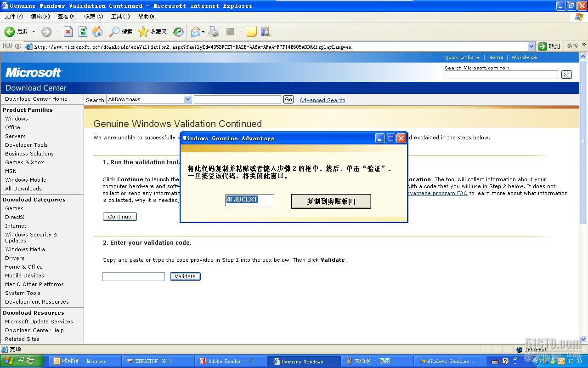This screenshot has width=588, height=368.
Task: Open the Search magnifier in toolbar
Action: point(114,32)
